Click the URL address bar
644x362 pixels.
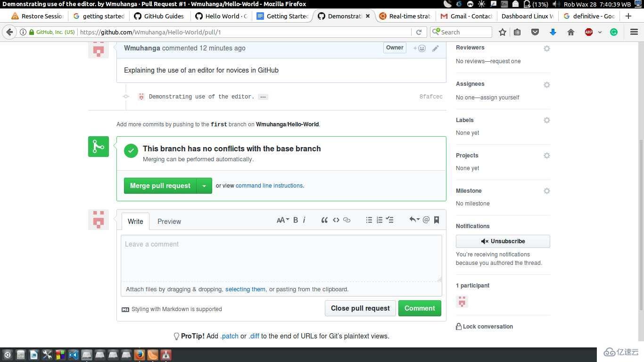(244, 32)
